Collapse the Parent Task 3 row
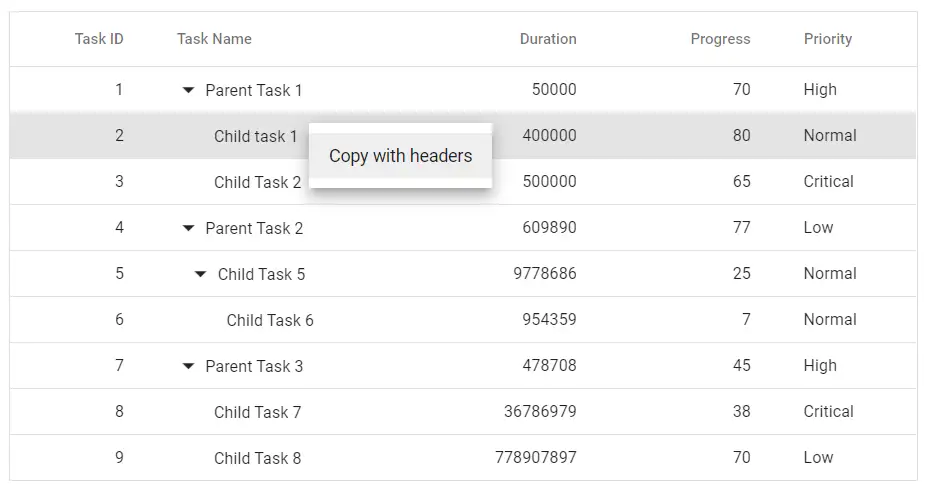Image resolution: width=928 pixels, height=487 pixels. [188, 366]
